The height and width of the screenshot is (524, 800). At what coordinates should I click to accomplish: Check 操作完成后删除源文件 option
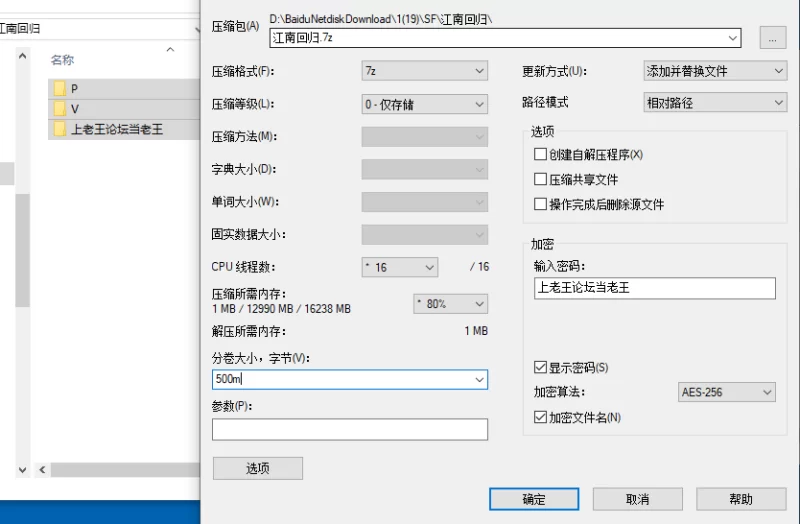click(541, 205)
